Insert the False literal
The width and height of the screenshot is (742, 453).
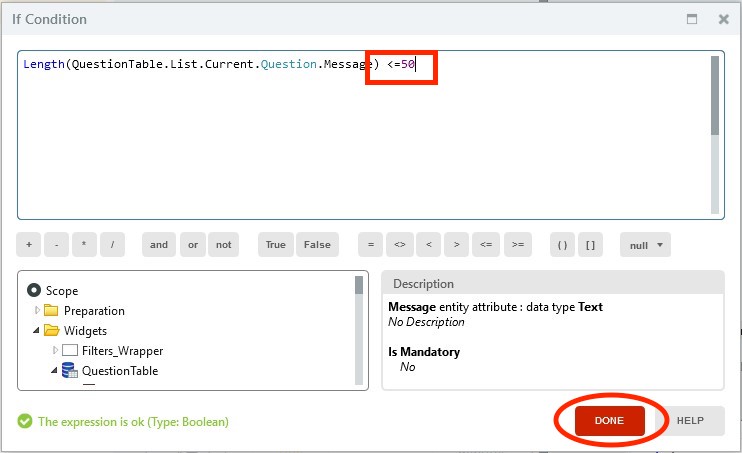point(317,245)
